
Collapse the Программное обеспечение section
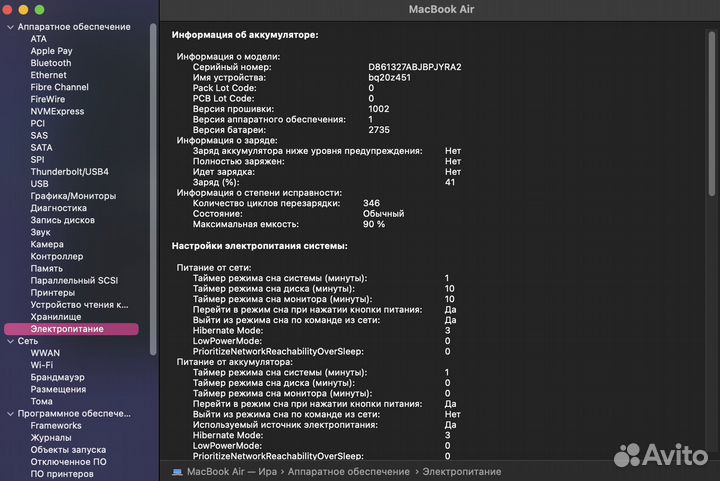pyautogui.click(x=10, y=413)
